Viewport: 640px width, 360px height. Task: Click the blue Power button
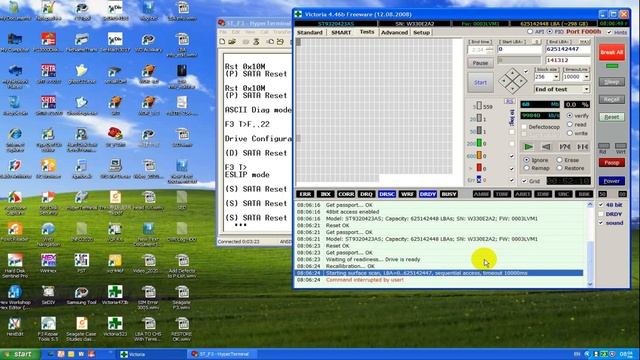[611, 181]
